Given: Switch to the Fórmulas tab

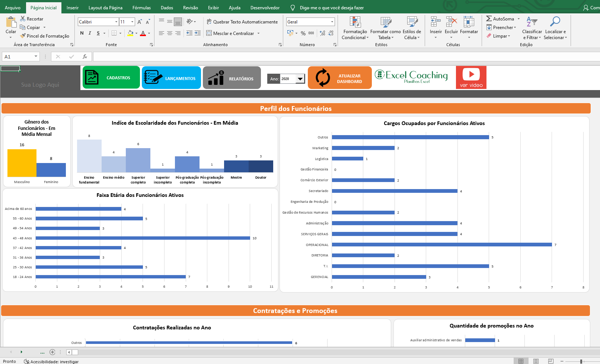Looking at the screenshot, I should [141, 7].
